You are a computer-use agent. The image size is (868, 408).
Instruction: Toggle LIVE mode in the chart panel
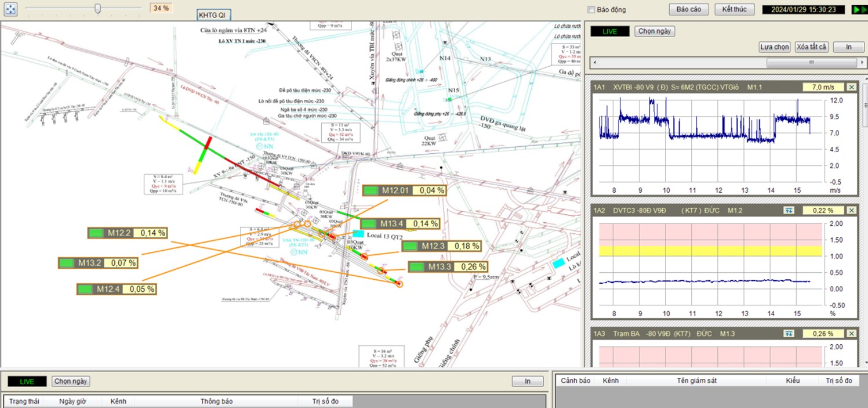(x=609, y=31)
